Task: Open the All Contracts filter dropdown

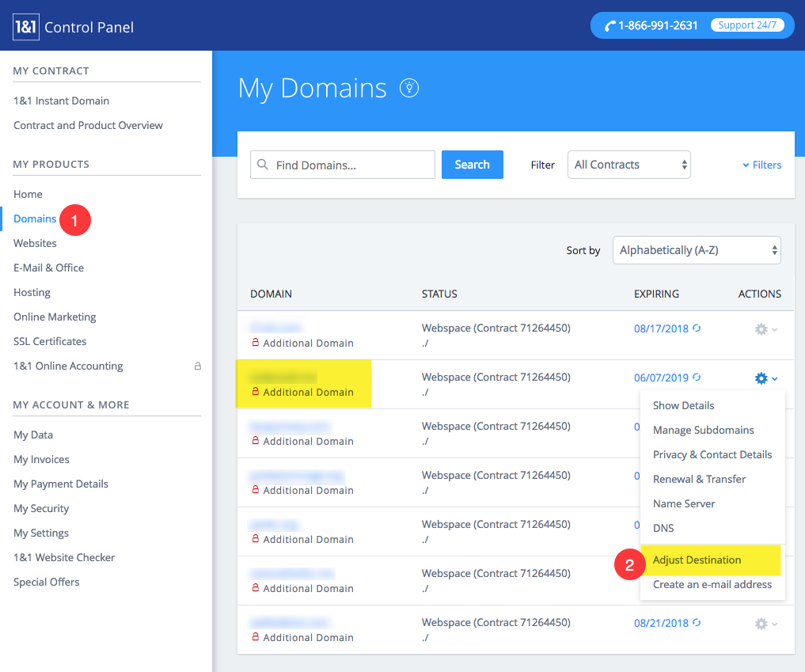Action: coord(629,165)
